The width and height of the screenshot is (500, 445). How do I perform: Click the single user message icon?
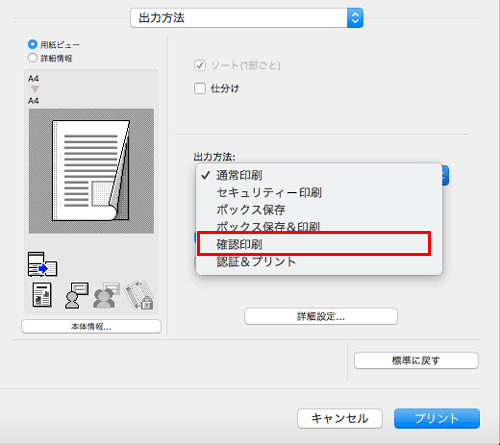[77, 295]
